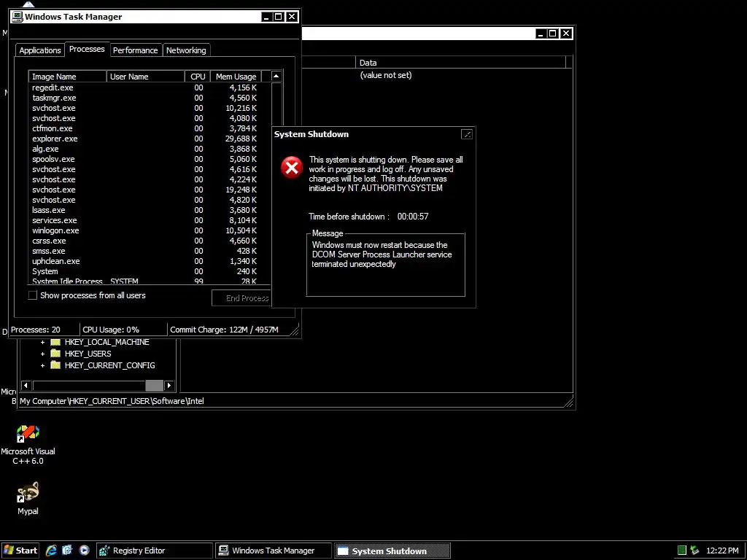This screenshot has width=747, height=560.
Task: Click the process list scroll up arrow
Action: [x=276, y=76]
